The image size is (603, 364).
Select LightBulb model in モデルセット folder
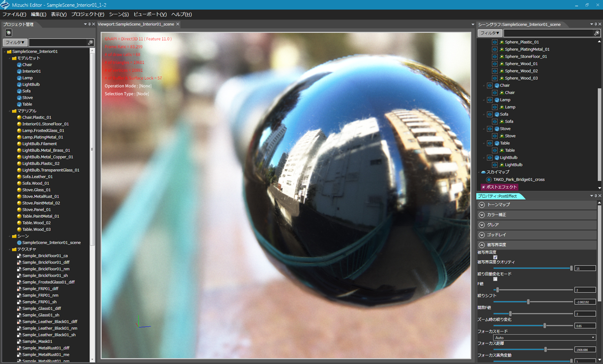[x=31, y=84]
